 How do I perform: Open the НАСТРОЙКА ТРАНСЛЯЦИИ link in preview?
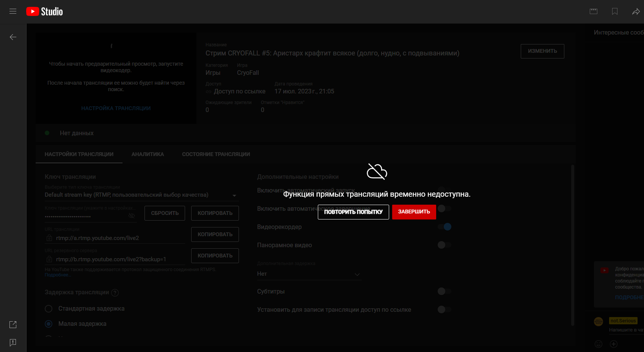coord(116,108)
